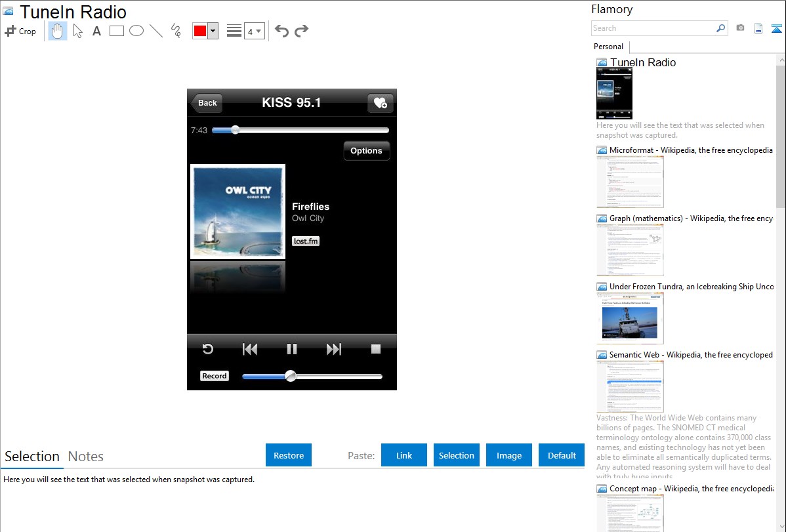Click the blue icon at the right end of the Flamory toolbar
The width and height of the screenshot is (786, 532).
pyautogui.click(x=776, y=28)
